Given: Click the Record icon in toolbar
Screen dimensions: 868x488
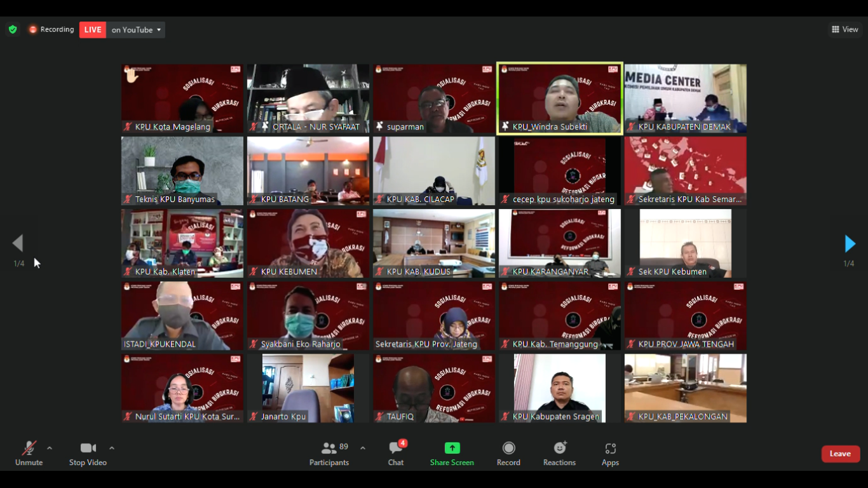Looking at the screenshot, I should tap(508, 449).
